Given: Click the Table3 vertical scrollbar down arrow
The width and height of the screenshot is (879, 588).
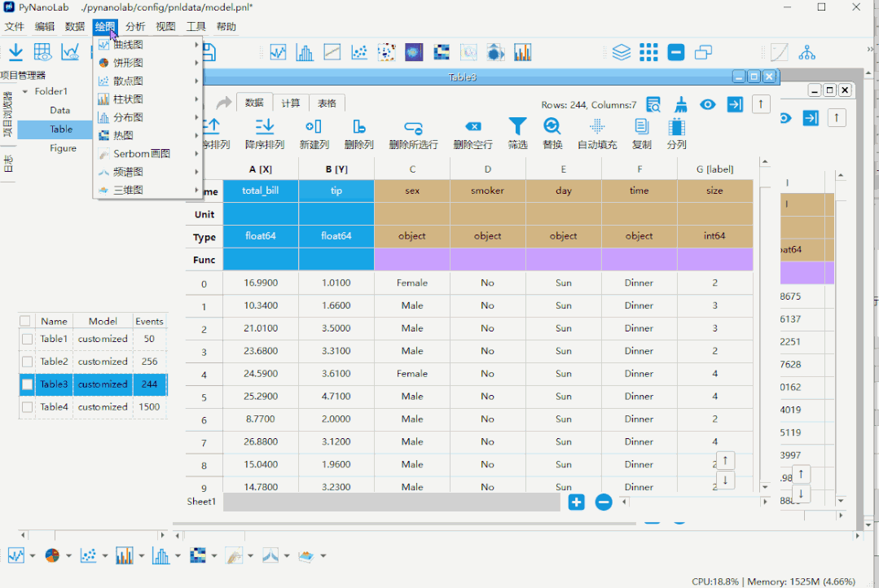Looking at the screenshot, I should click(x=765, y=487).
